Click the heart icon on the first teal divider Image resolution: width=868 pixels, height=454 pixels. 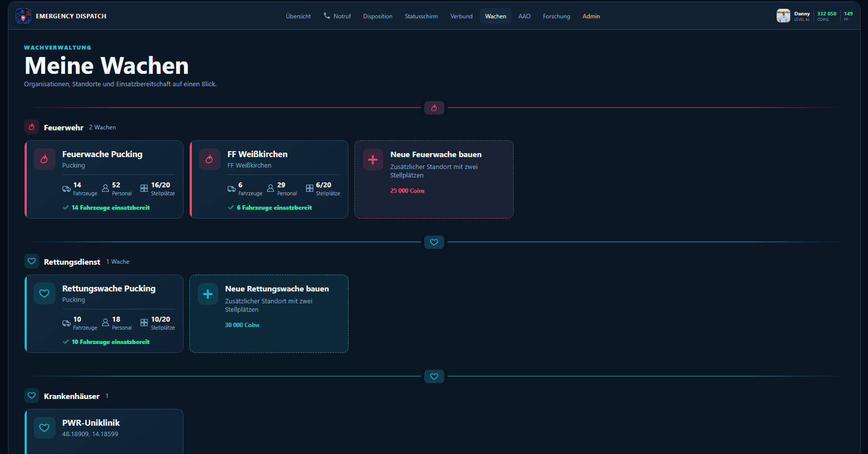point(434,242)
